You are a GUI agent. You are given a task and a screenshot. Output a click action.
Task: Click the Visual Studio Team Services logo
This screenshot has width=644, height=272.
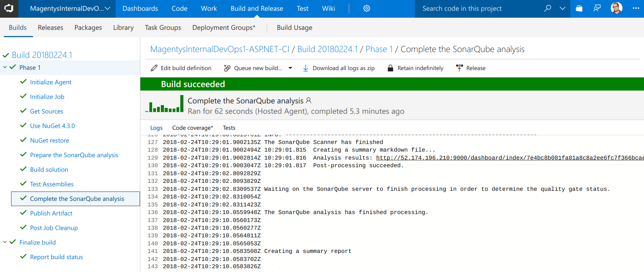point(9,9)
